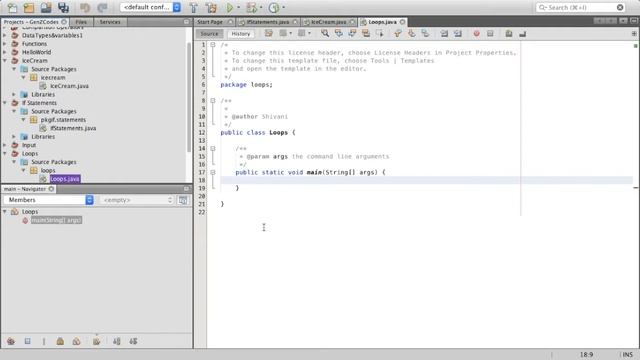Screen dimensions: 640x360
Task: Close the Loops.java editor tab
Action: click(x=402, y=22)
